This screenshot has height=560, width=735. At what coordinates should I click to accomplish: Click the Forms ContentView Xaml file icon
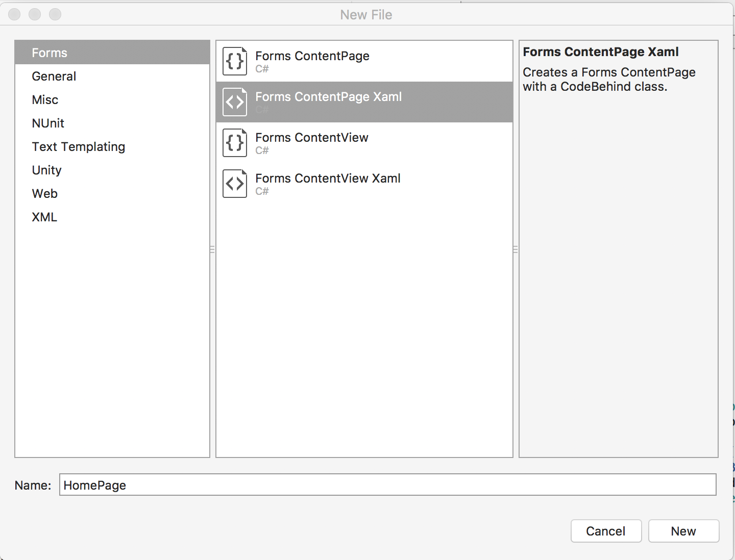(x=234, y=184)
